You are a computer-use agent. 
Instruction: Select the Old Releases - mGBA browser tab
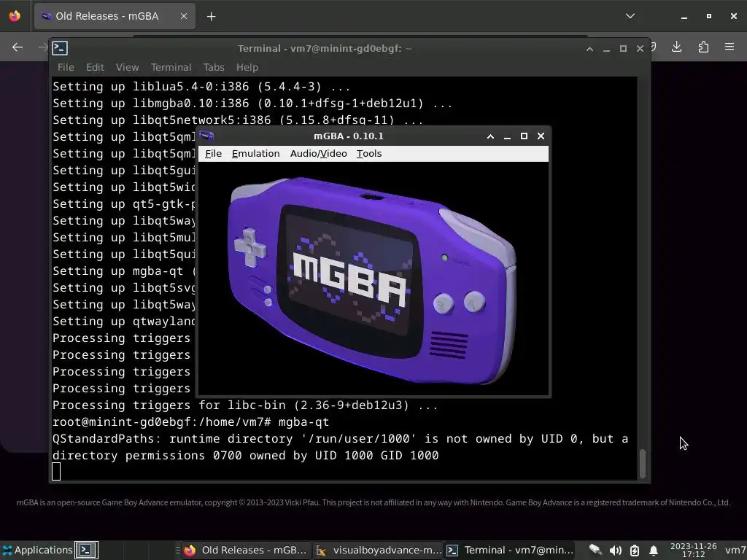tap(115, 16)
